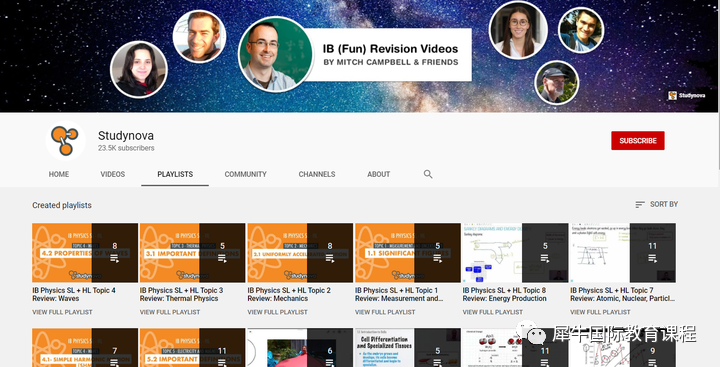Open the 3.1 Important Definitions playlist thumbnail
This screenshot has width=720, height=367.
click(192, 253)
